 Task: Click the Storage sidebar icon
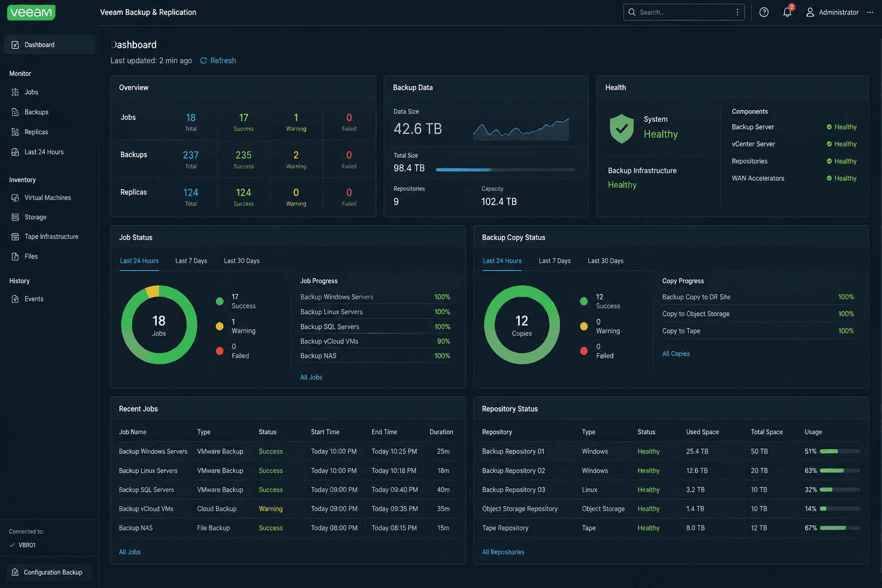coord(16,217)
